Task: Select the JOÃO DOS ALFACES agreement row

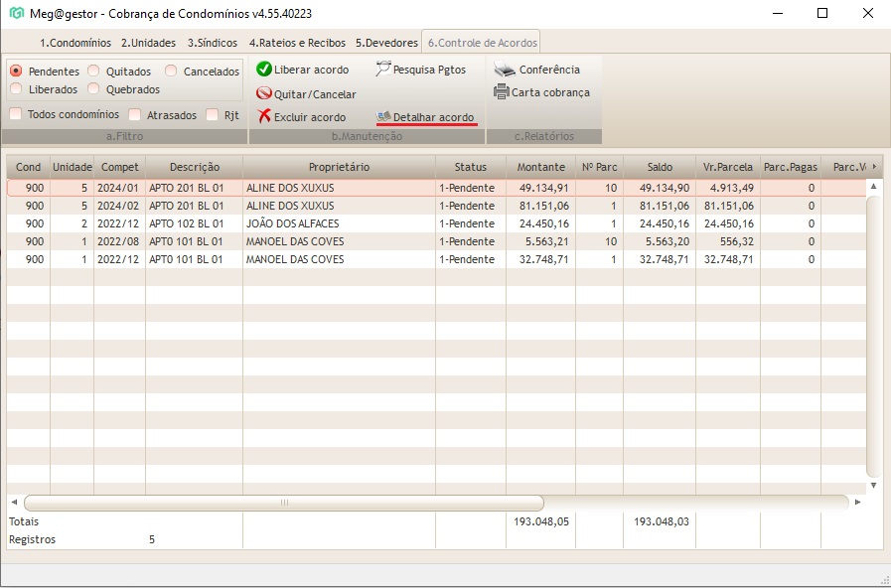Action: 292,223
